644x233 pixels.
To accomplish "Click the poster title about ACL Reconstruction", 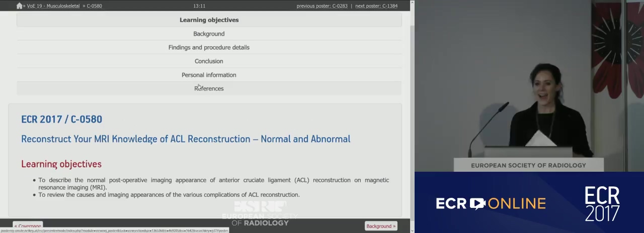I will 186,139.
